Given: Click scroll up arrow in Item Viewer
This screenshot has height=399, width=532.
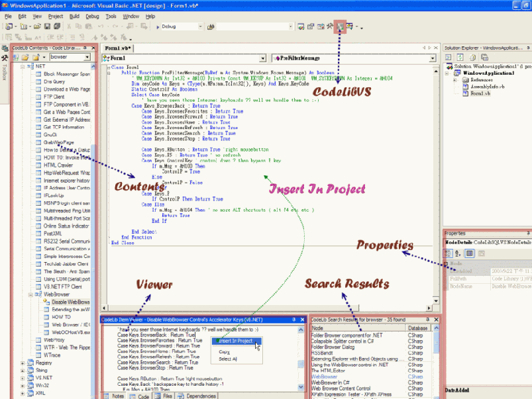Looking at the screenshot, I should click(301, 330).
